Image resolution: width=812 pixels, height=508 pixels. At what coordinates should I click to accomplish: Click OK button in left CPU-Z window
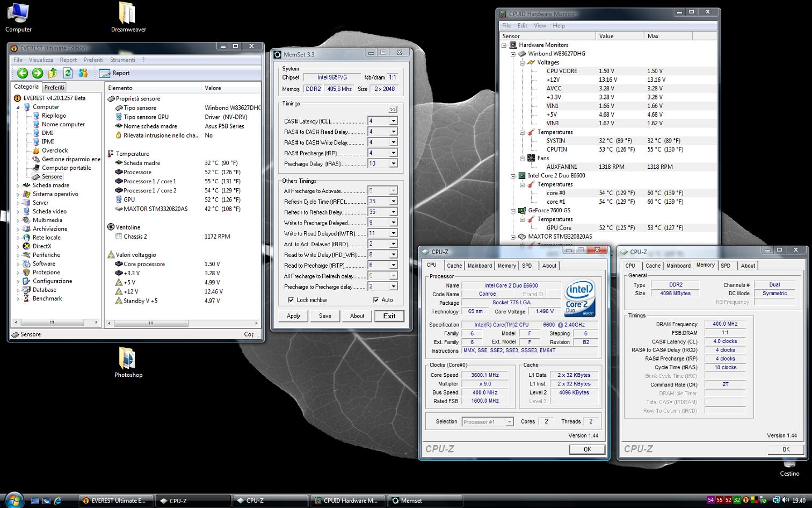(x=587, y=449)
